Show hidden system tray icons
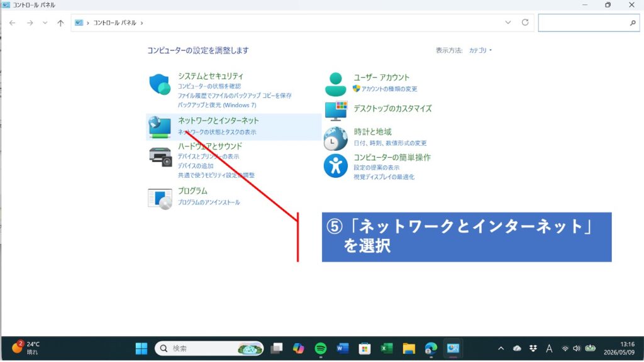 [x=501, y=348]
